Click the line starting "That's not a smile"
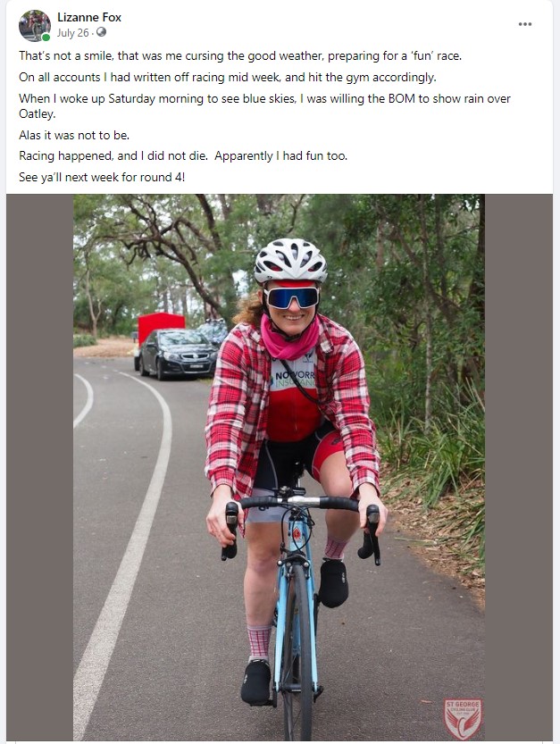The height and width of the screenshot is (744, 560). [x=239, y=55]
